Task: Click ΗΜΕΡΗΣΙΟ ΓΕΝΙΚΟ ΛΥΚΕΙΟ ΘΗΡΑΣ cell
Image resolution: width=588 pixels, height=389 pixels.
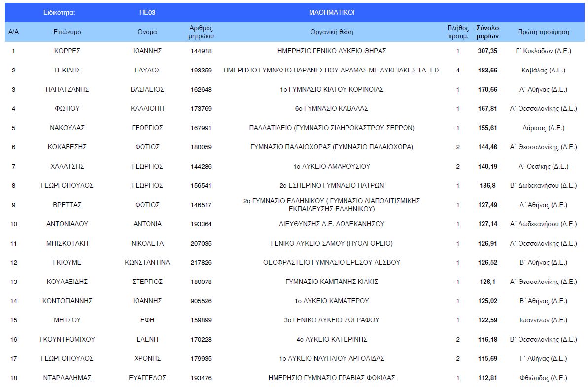Action: tap(332, 51)
